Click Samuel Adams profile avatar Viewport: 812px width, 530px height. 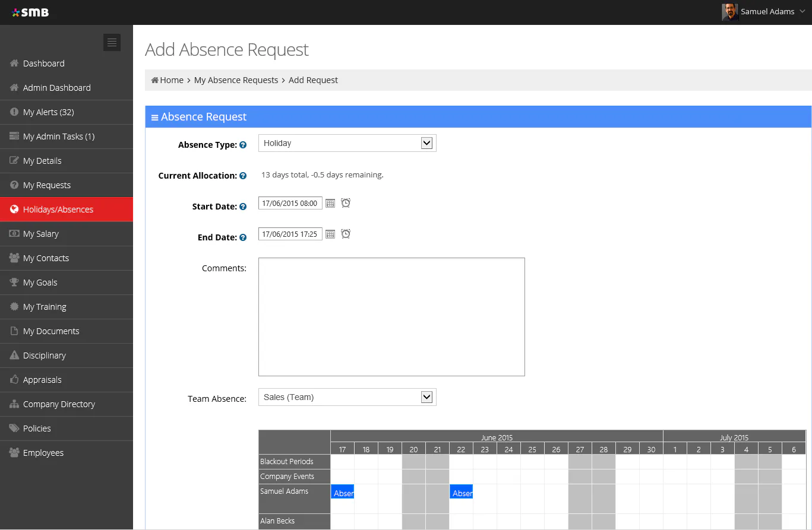730,12
